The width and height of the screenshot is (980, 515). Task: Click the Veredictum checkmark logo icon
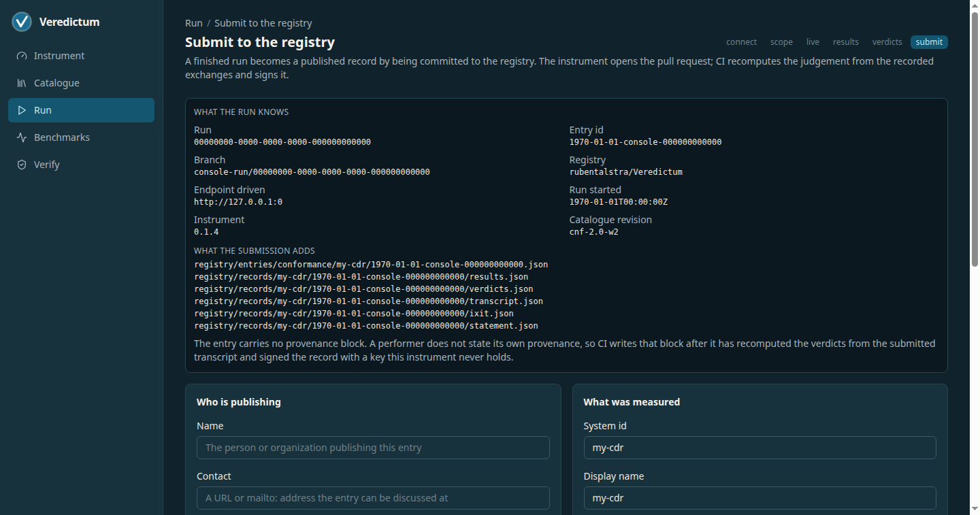pos(22,22)
